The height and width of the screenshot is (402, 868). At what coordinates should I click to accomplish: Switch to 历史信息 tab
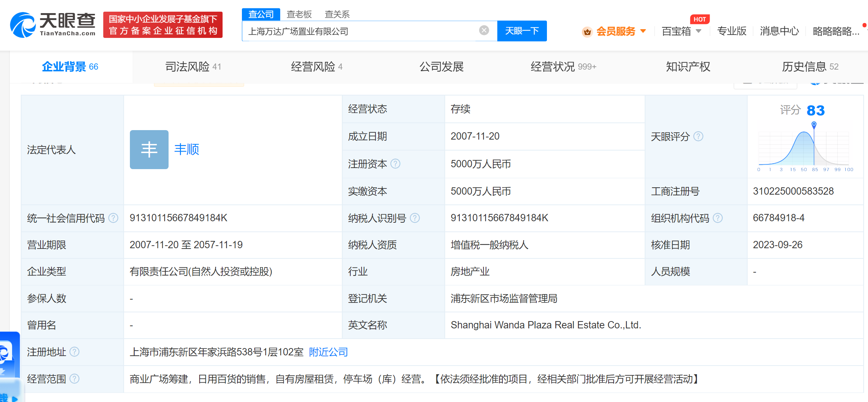click(x=810, y=67)
